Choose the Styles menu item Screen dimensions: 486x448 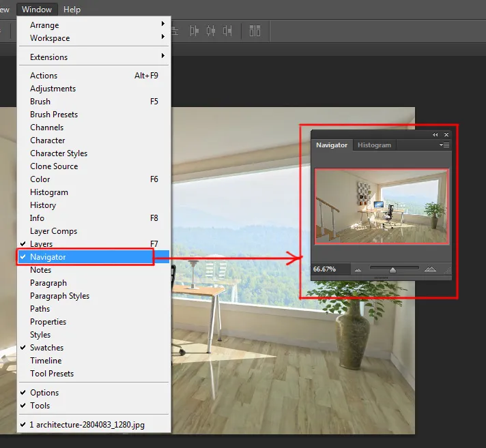pos(94,335)
